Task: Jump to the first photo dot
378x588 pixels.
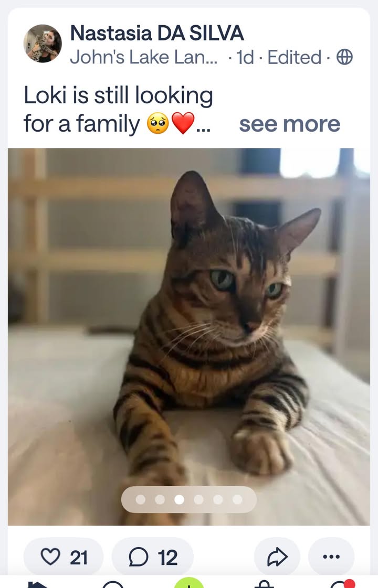Action: tap(140, 499)
